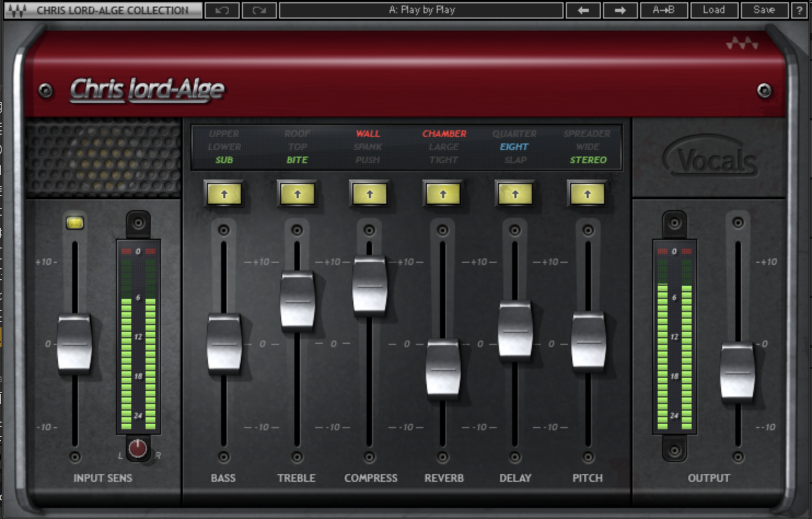Click the BASS fader handle
812x519 pixels.
tap(224, 344)
